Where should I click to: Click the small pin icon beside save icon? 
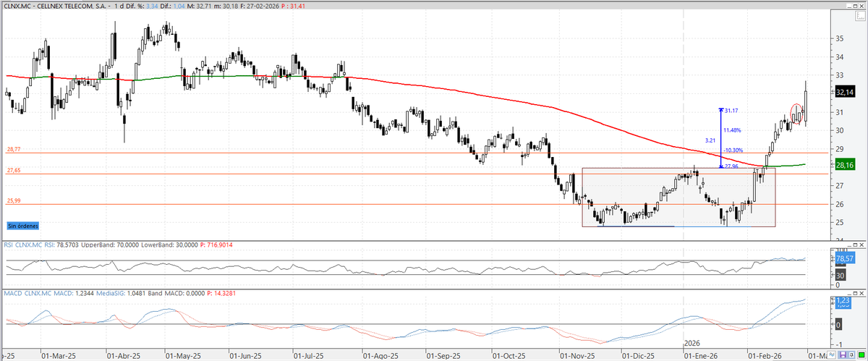click(x=852, y=354)
